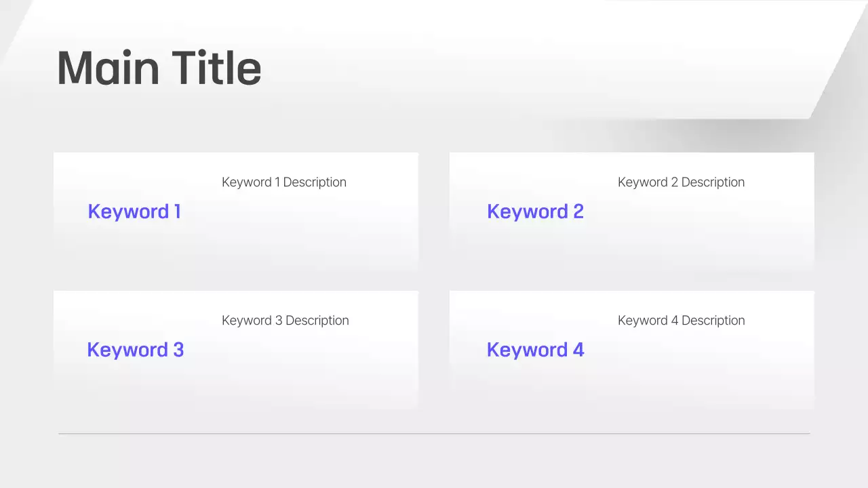This screenshot has width=868, height=488.
Task: Select the purple Keyword 2 heading
Action: pos(535,211)
